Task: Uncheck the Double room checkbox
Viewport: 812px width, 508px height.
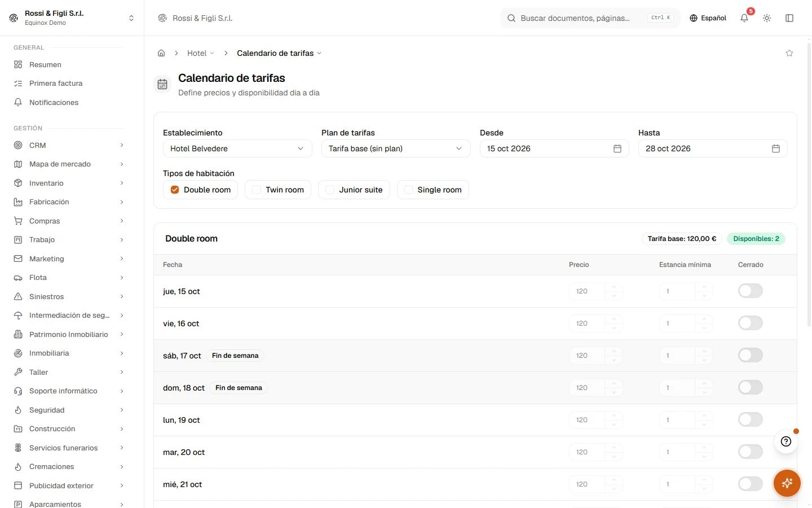Action: pyautogui.click(x=175, y=190)
